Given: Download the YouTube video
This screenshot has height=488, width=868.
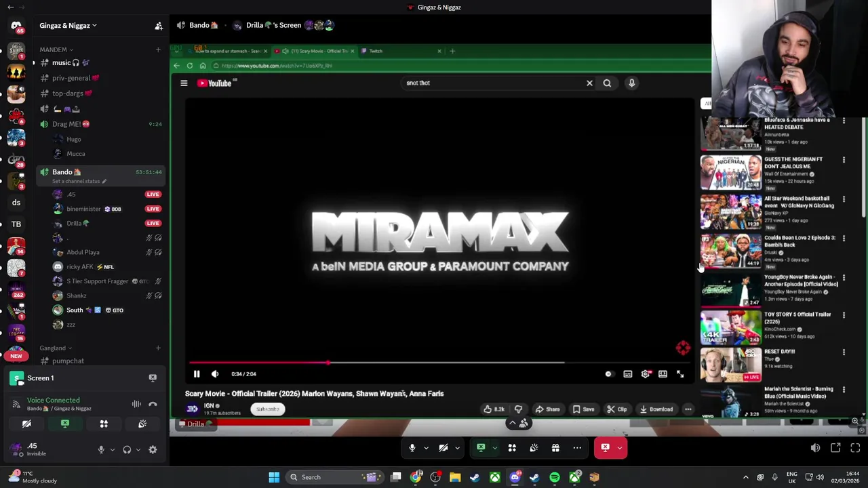Looking at the screenshot, I should (656, 409).
